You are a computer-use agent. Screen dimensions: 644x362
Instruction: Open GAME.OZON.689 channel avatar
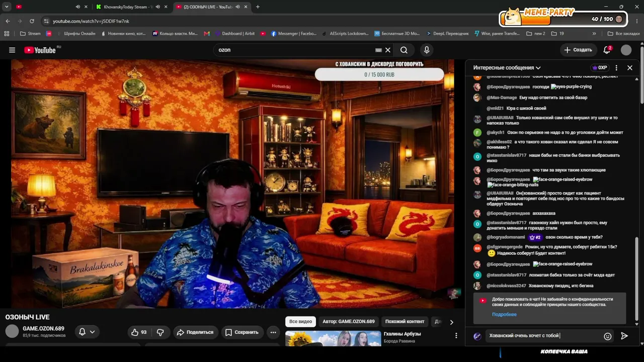click(12, 331)
